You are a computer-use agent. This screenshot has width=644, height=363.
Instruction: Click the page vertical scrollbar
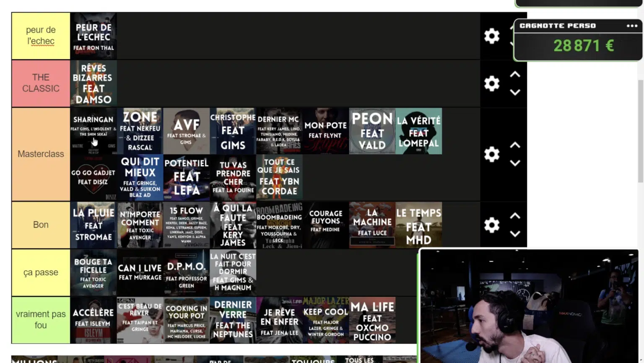pos(640,130)
